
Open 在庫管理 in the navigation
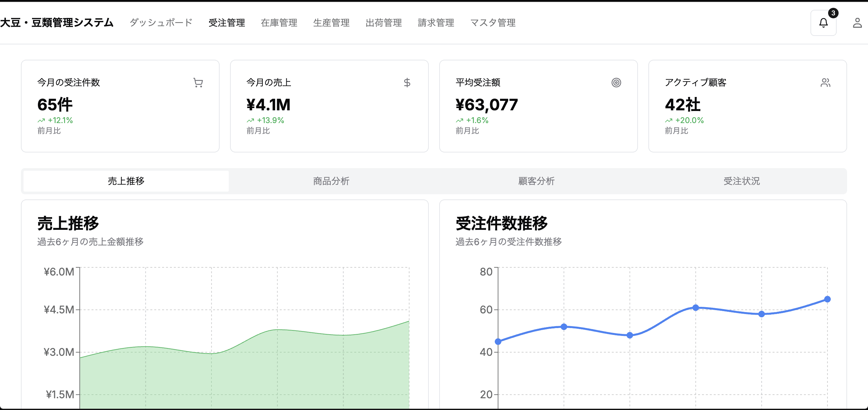pyautogui.click(x=279, y=23)
